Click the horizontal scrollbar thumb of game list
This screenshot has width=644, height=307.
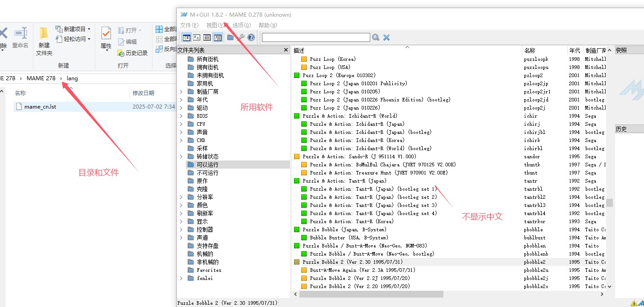[371, 294]
